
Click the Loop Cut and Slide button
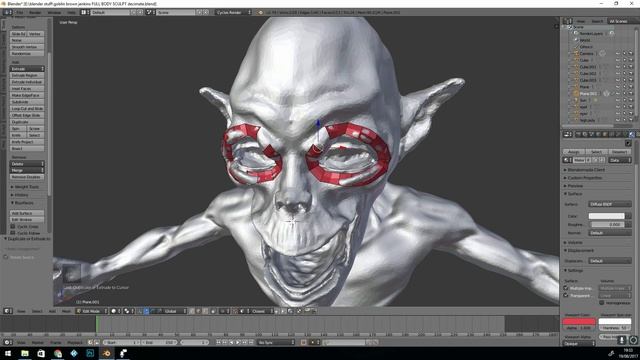coord(27,109)
